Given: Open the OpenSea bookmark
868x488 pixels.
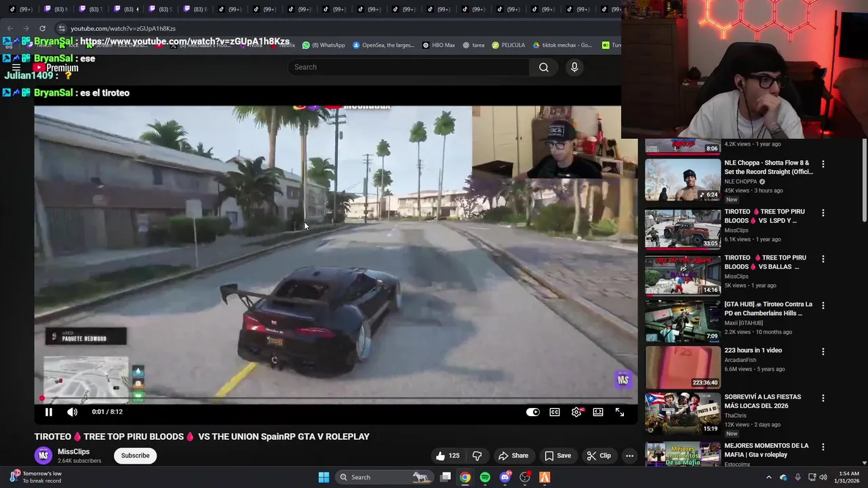Looking at the screenshot, I should pos(383,45).
